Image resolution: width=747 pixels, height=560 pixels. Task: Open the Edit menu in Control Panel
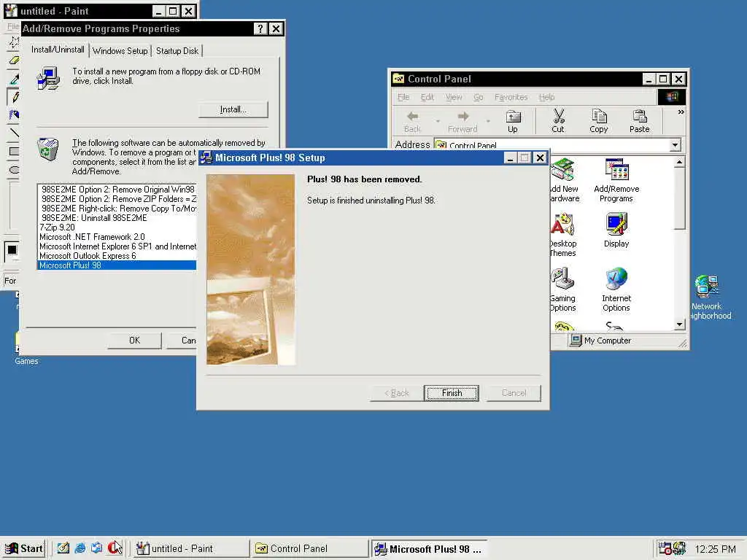[x=427, y=97]
